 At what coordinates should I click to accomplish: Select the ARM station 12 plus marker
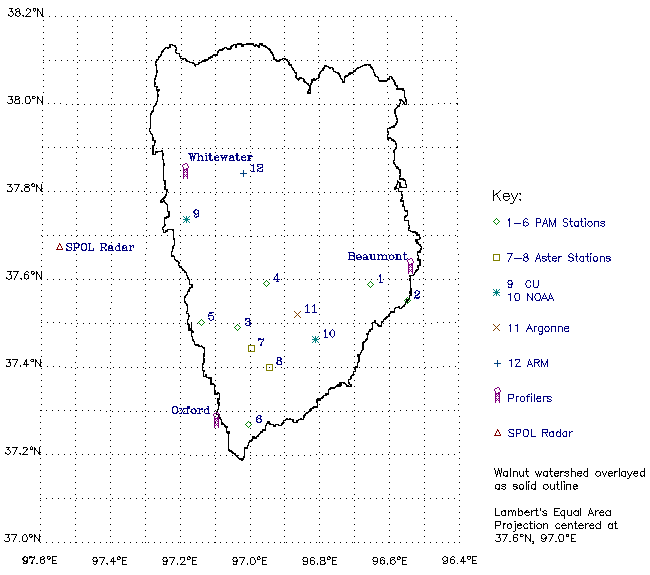point(243,173)
